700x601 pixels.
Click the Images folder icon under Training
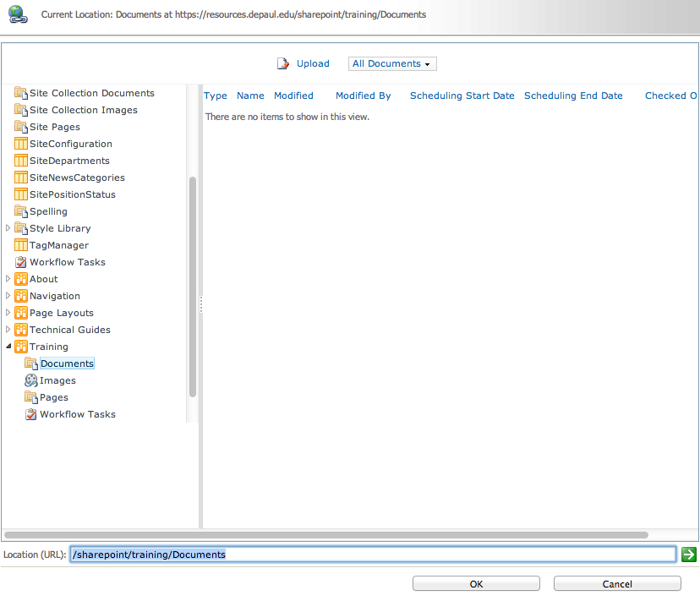[x=31, y=380]
